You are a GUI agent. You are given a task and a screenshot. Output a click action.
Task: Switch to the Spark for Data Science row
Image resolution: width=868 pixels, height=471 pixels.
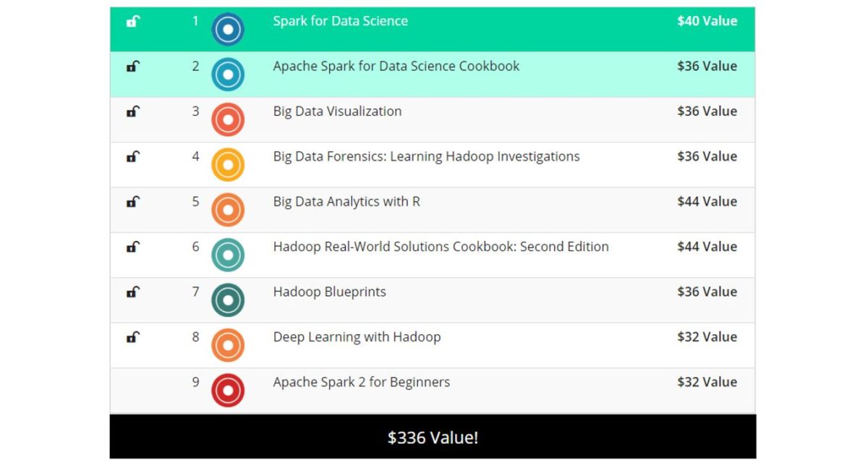[434, 30]
